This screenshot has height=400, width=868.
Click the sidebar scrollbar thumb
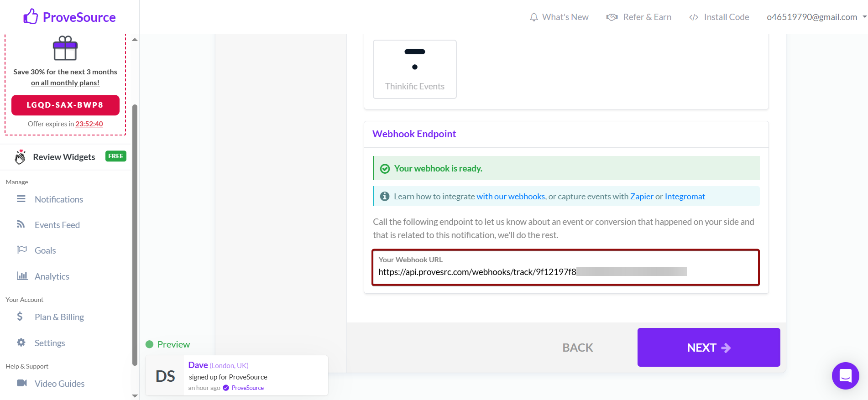135,235
